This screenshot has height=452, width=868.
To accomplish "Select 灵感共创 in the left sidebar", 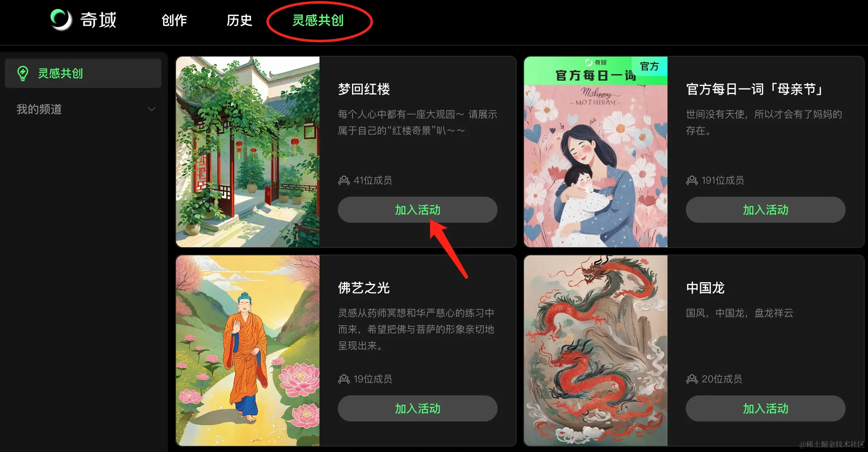I will click(83, 73).
